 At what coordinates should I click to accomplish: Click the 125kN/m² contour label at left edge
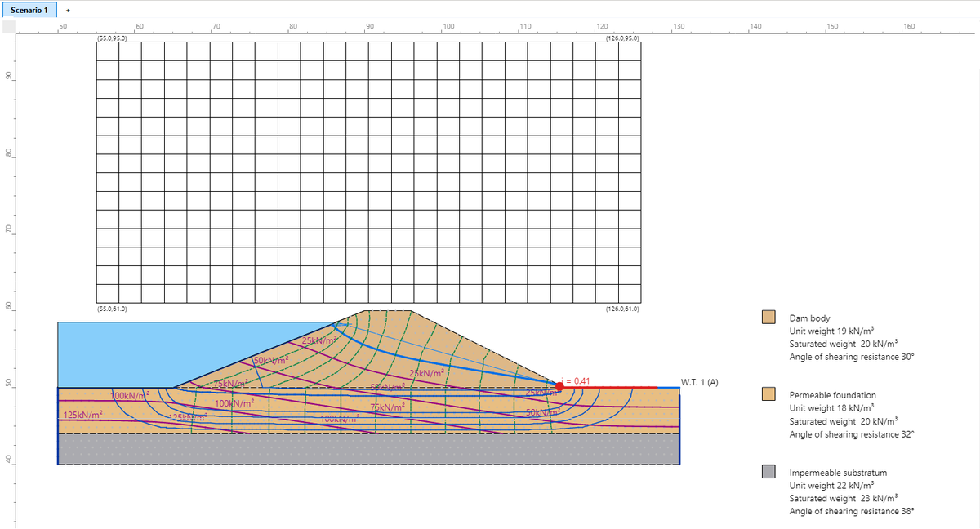pos(82,416)
